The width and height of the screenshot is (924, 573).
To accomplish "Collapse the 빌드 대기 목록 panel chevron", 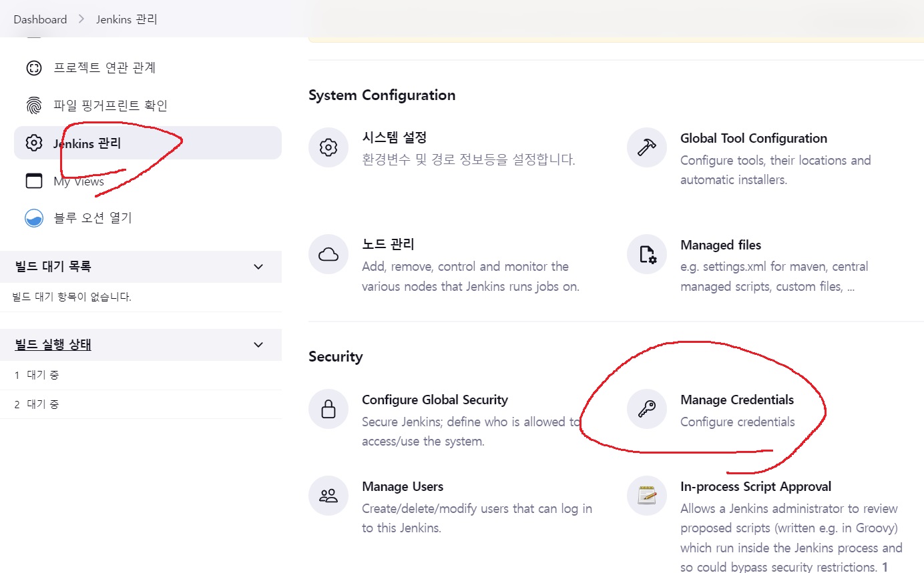I will (x=259, y=267).
